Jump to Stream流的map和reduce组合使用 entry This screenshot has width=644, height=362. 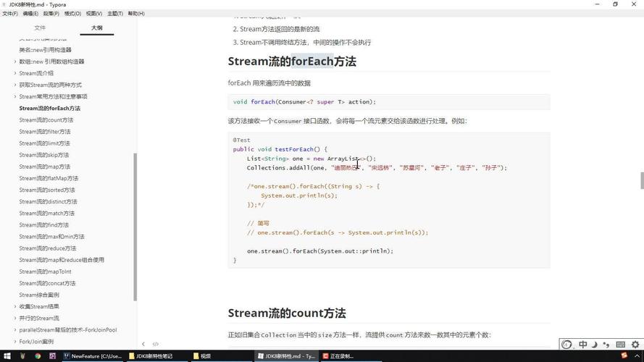62,260
